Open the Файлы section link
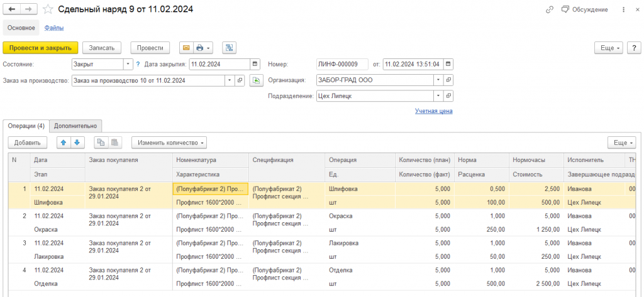Viewport: 644px width, 297px height. click(x=54, y=28)
